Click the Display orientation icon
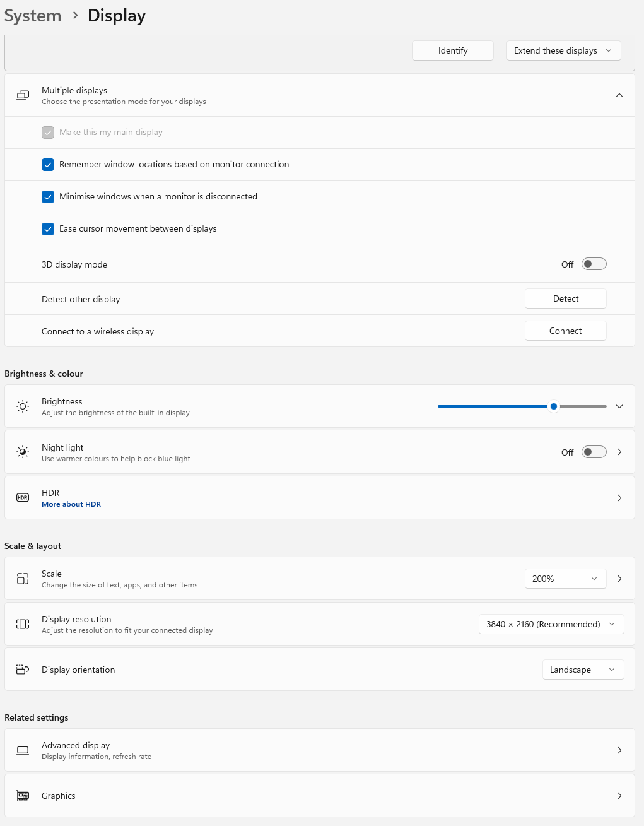 23,670
